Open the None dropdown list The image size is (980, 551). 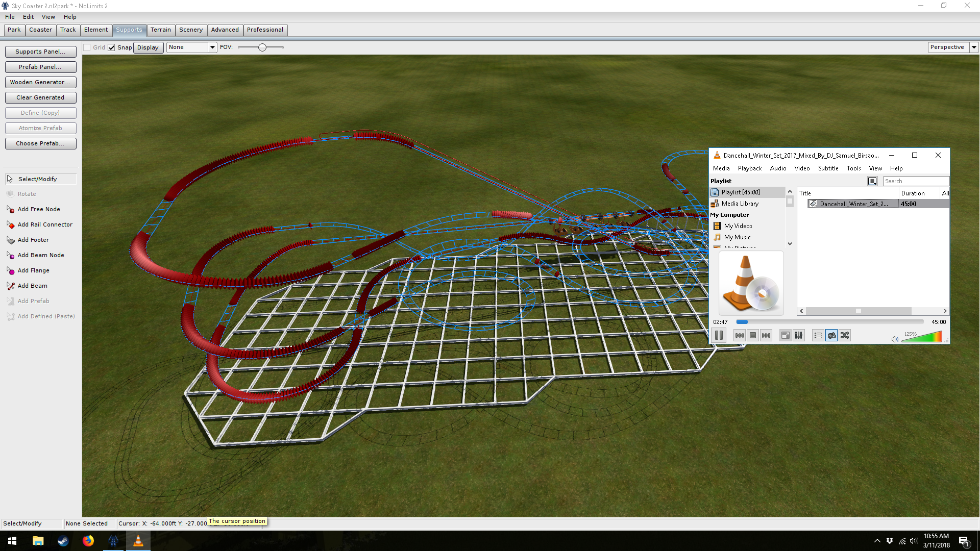pyautogui.click(x=212, y=47)
